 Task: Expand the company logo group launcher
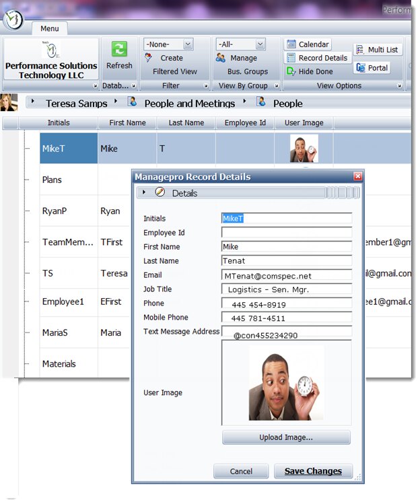[x=95, y=86]
